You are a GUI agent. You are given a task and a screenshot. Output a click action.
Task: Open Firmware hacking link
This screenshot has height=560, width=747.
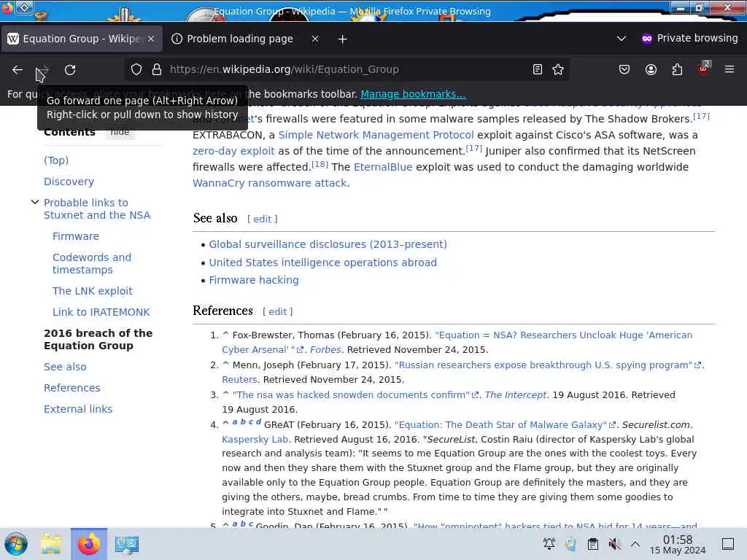pyautogui.click(x=253, y=280)
